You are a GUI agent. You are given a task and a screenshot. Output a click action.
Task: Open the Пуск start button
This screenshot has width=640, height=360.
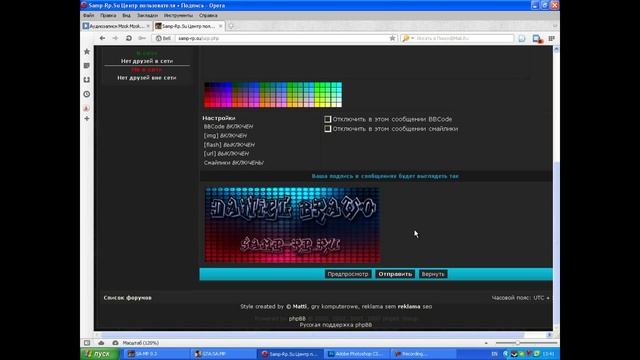[x=100, y=354]
